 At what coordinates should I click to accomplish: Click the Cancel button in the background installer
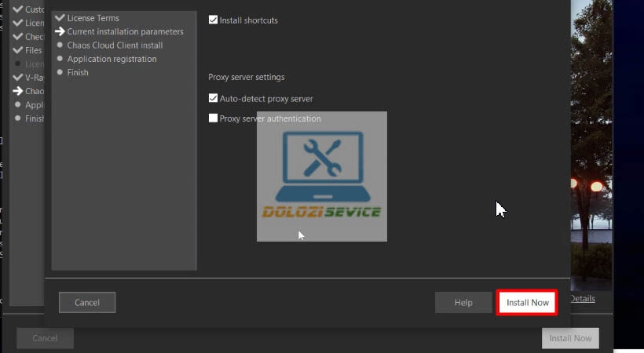(45, 338)
